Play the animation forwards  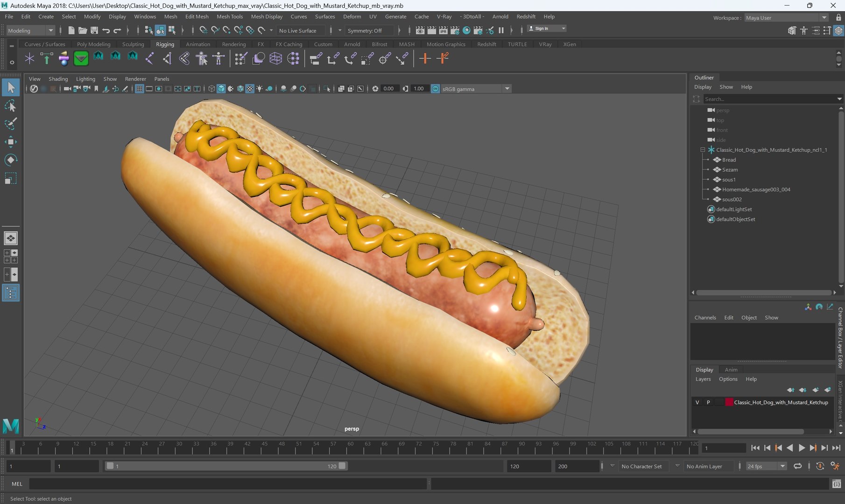coord(802,448)
